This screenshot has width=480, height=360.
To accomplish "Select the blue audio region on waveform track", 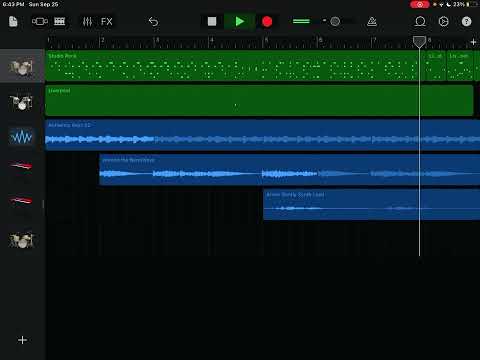I will 263,135.
